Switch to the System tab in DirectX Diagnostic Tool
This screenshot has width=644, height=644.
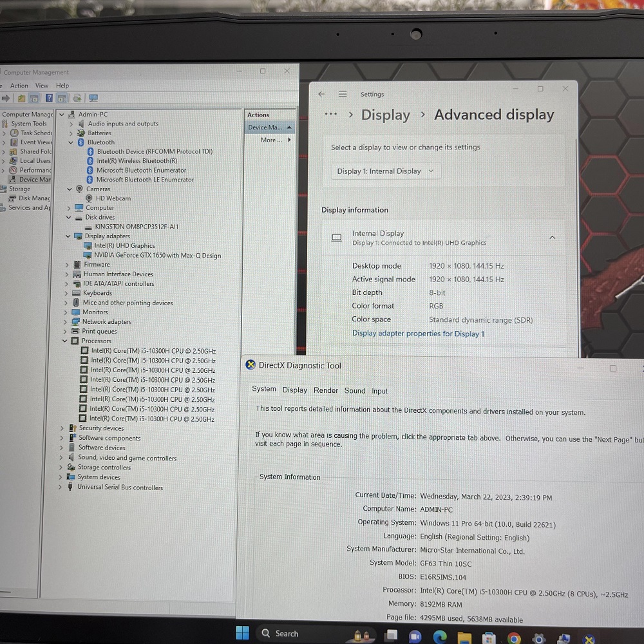click(264, 389)
